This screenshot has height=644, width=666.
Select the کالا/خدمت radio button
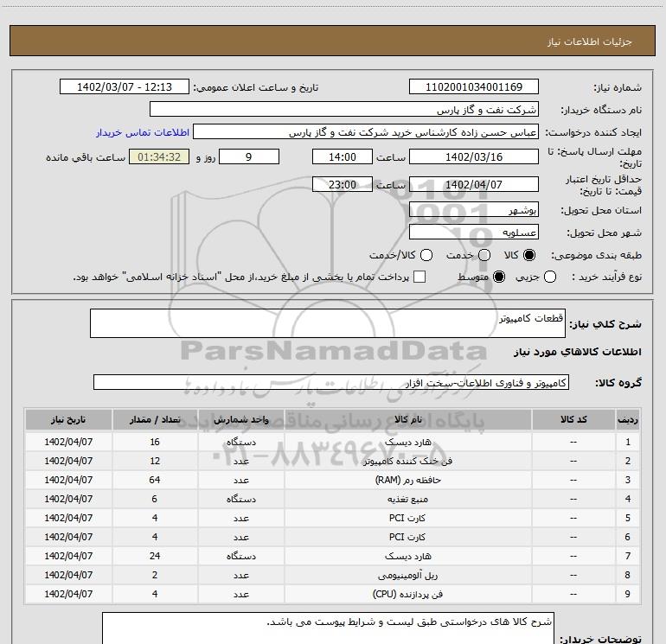(x=426, y=255)
